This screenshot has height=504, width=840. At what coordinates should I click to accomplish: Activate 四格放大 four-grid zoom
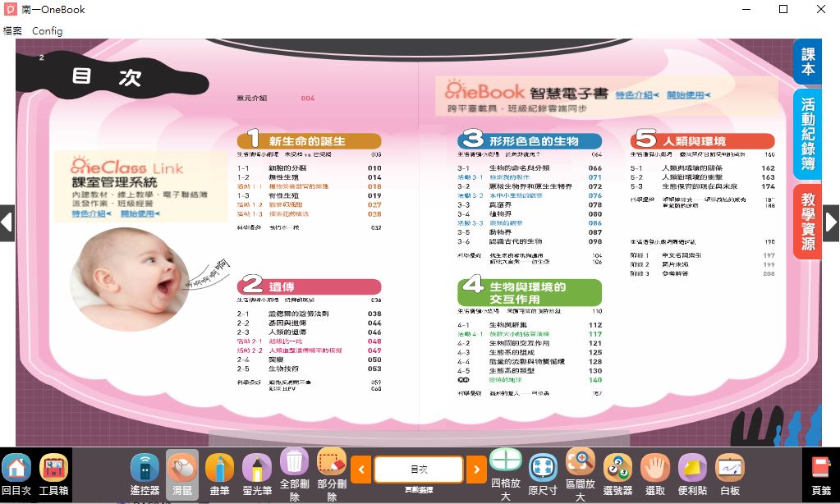click(506, 474)
